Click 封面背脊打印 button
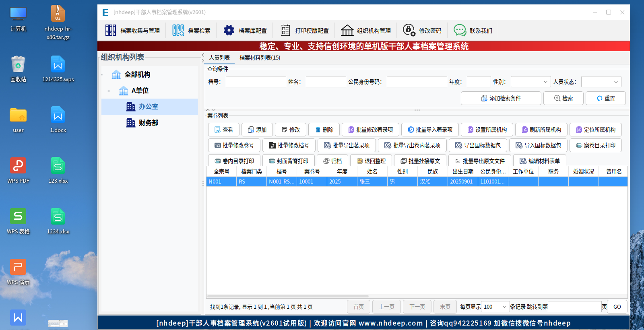Viewport: 644px width, 330px height. pos(289,161)
